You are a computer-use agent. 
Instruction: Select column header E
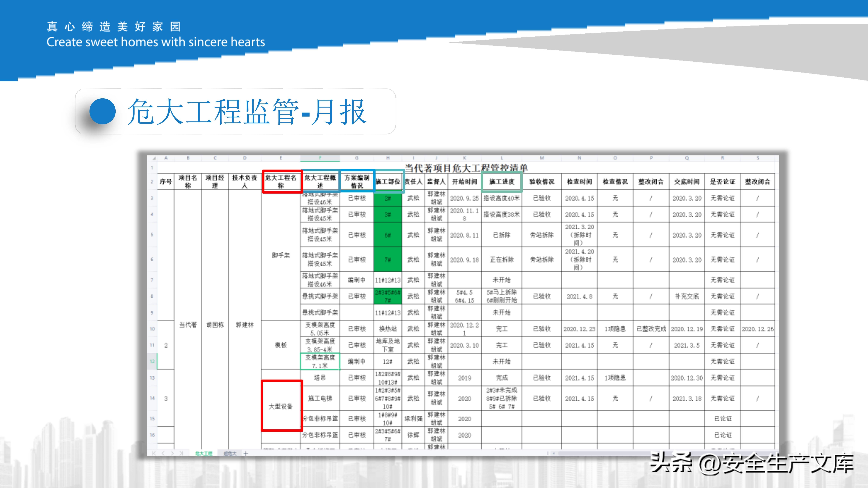[281, 158]
